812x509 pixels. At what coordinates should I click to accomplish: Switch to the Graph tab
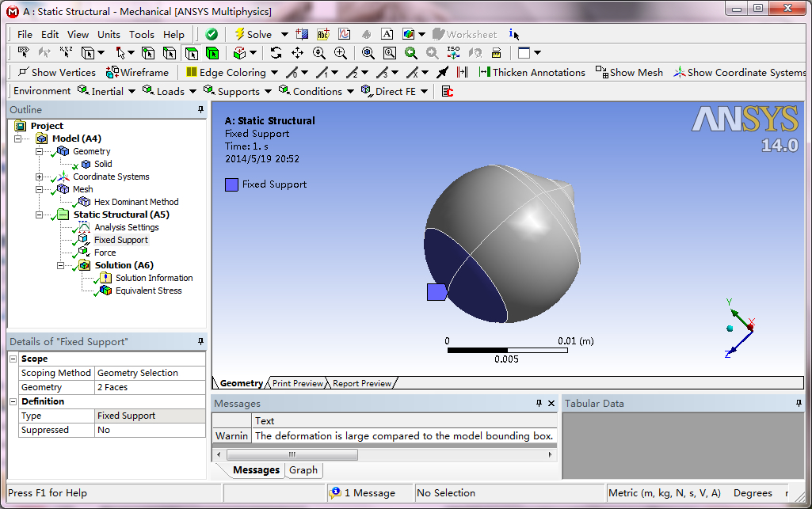pos(303,470)
